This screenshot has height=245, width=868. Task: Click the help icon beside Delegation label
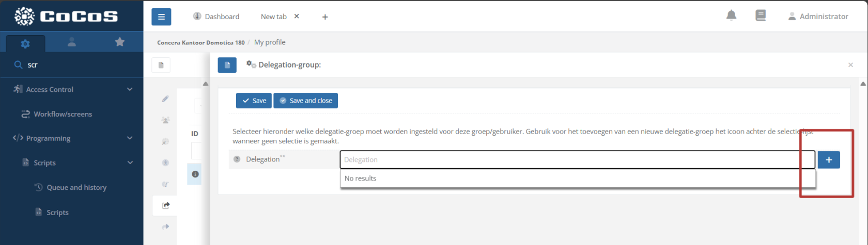(x=237, y=159)
